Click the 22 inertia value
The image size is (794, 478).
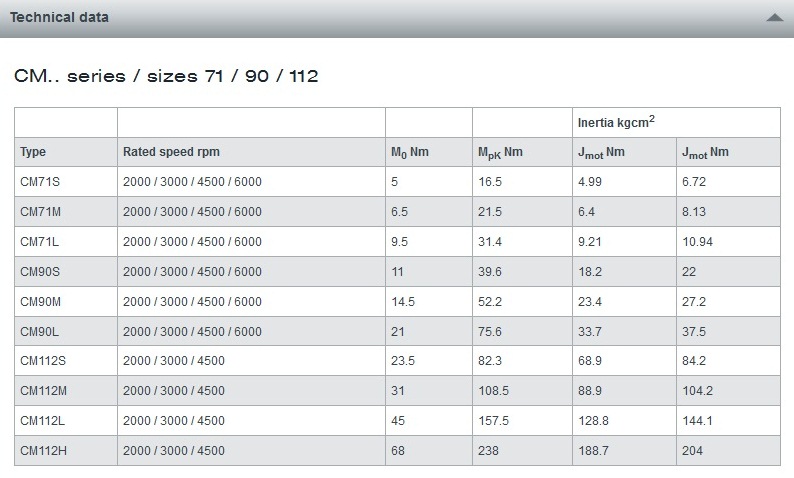[x=689, y=271]
